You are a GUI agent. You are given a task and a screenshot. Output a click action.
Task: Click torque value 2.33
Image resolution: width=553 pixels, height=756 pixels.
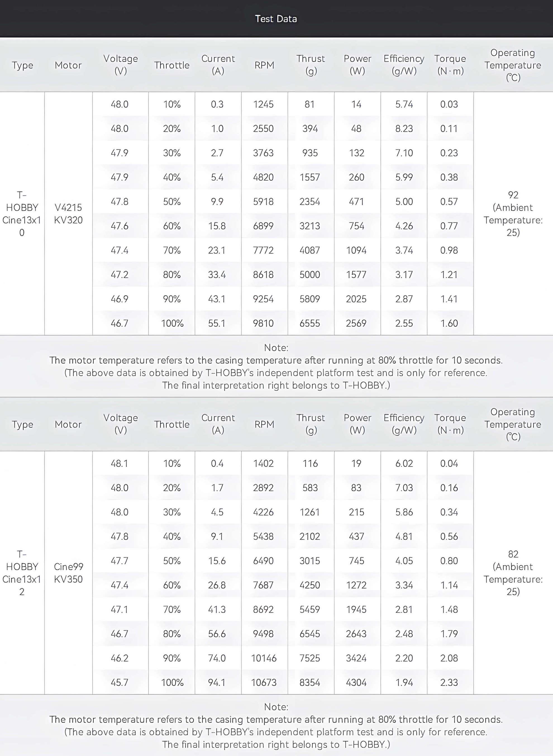click(x=449, y=682)
